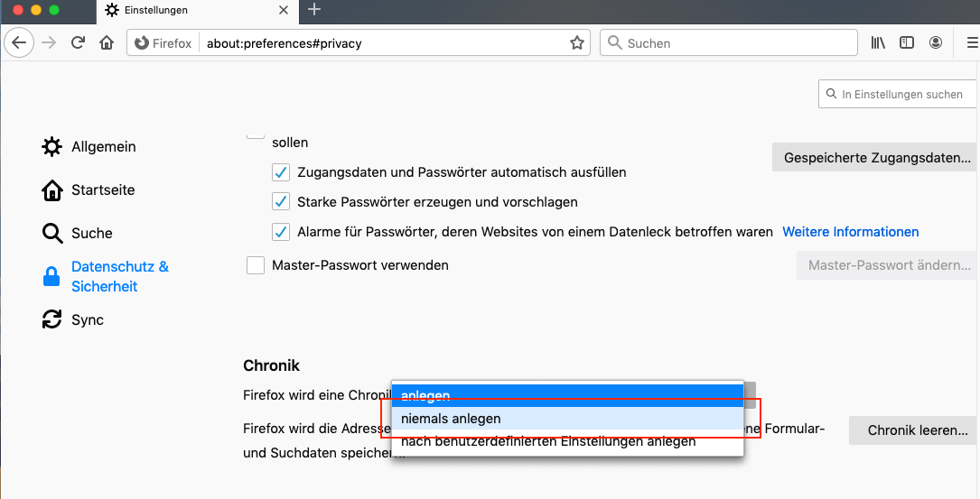
Task: Click the Sync arrows icon
Action: (x=51, y=319)
